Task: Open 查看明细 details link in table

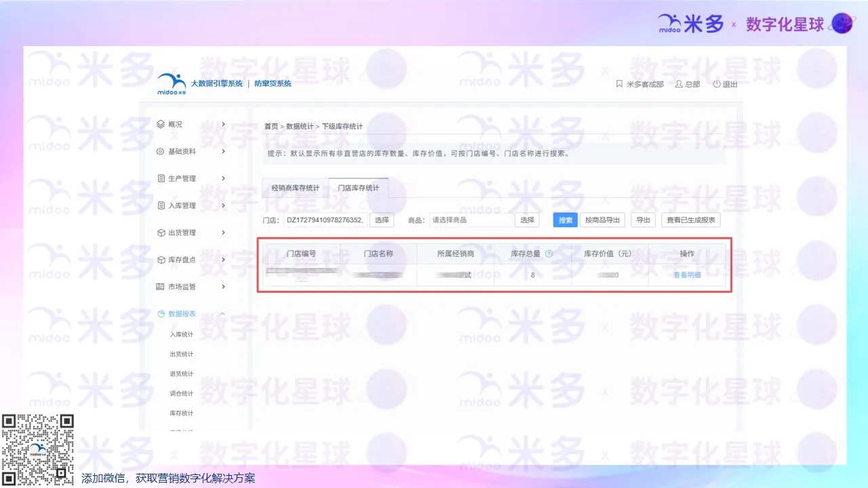Action: (x=687, y=274)
